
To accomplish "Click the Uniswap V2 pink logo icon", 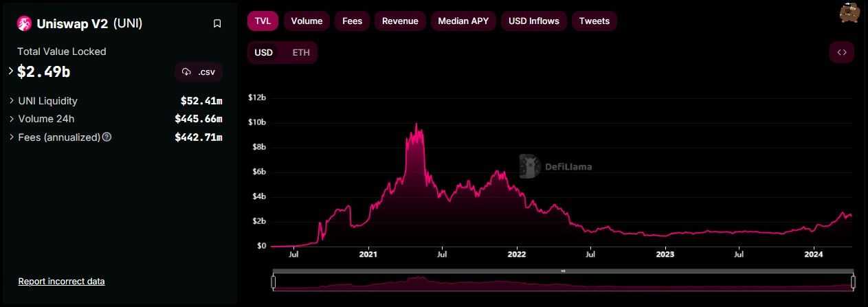I will click(25, 23).
